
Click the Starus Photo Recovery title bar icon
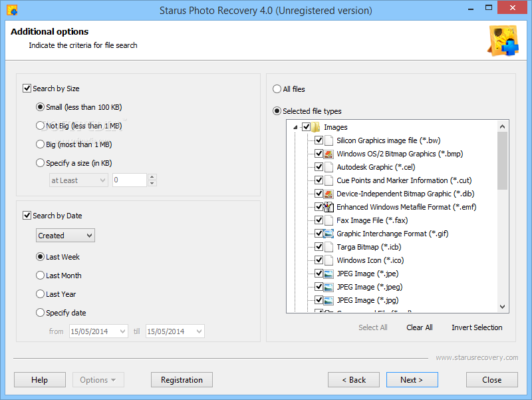[12, 10]
